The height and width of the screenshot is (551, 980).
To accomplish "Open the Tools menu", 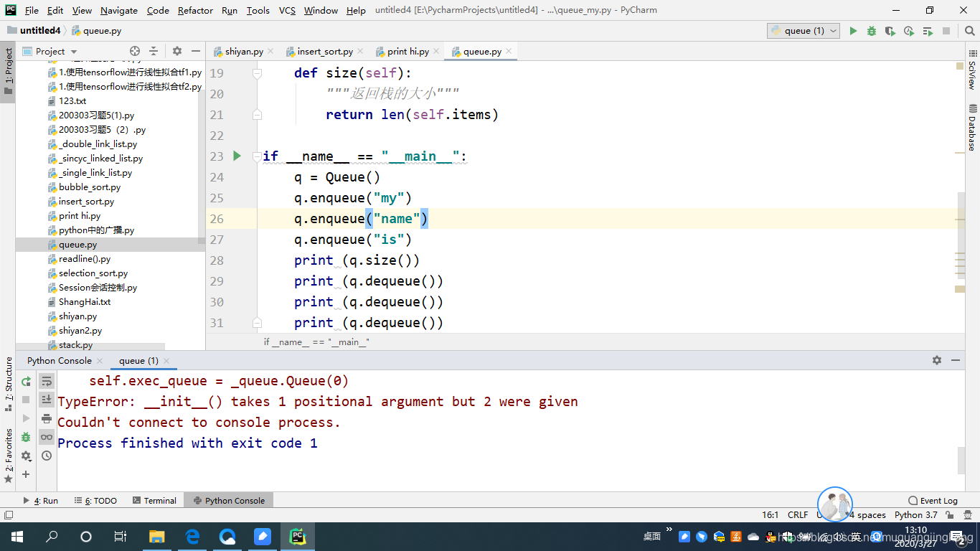I will pos(258,10).
